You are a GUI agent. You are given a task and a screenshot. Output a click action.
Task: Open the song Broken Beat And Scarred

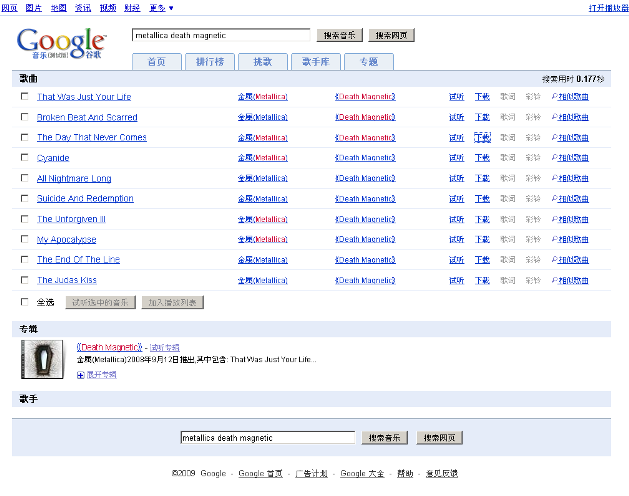87,117
